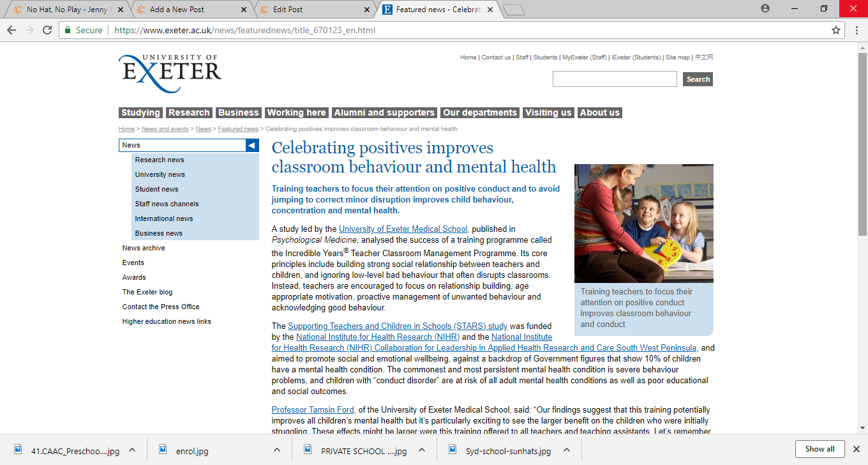Open International news in sidebar
Image resolution: width=868 pixels, height=465 pixels.
point(164,218)
